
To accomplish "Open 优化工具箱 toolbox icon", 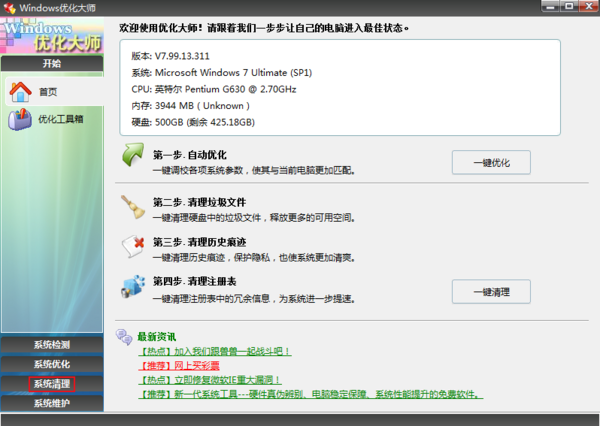I will tap(20, 120).
